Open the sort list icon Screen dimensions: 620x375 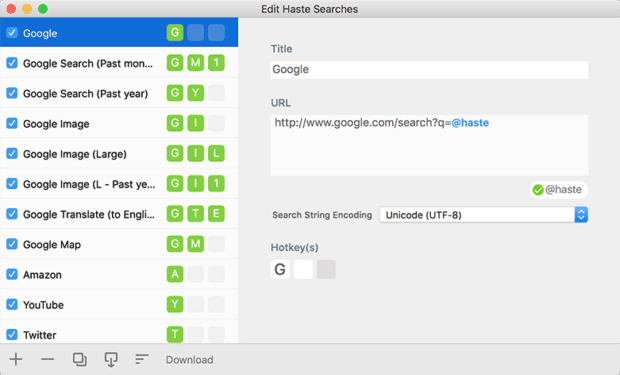142,359
